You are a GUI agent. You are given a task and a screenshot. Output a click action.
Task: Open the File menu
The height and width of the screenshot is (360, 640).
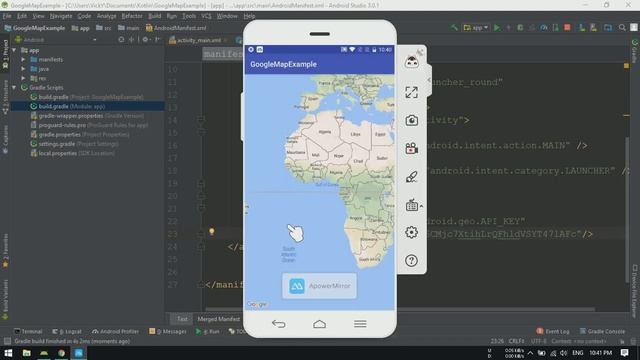point(7,16)
